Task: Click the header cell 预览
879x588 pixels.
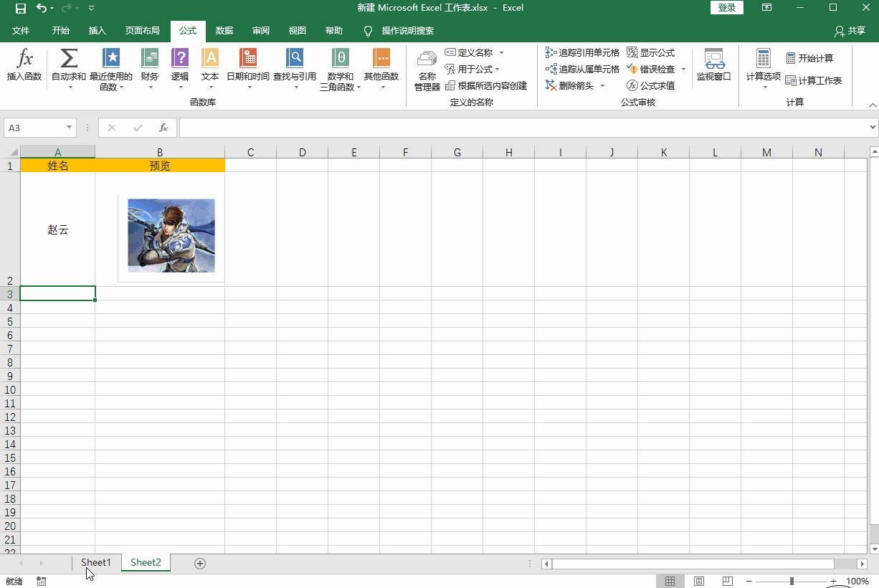Action: pos(160,166)
